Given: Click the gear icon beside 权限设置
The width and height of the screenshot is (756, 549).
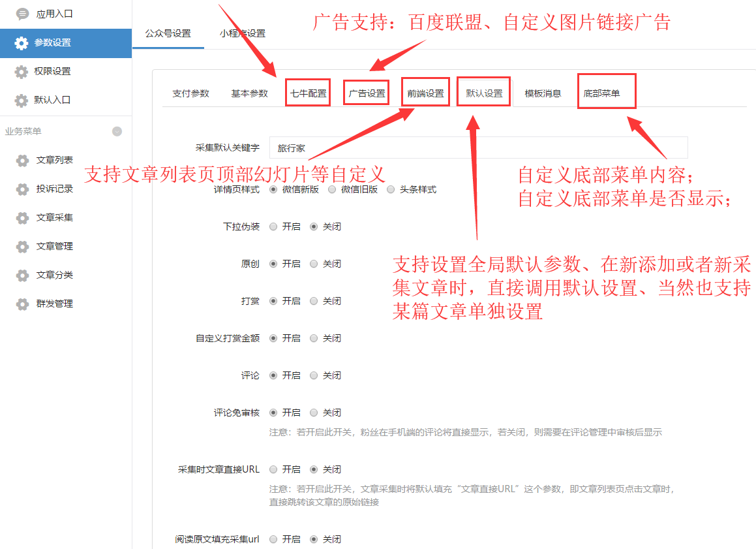Looking at the screenshot, I should (22, 72).
